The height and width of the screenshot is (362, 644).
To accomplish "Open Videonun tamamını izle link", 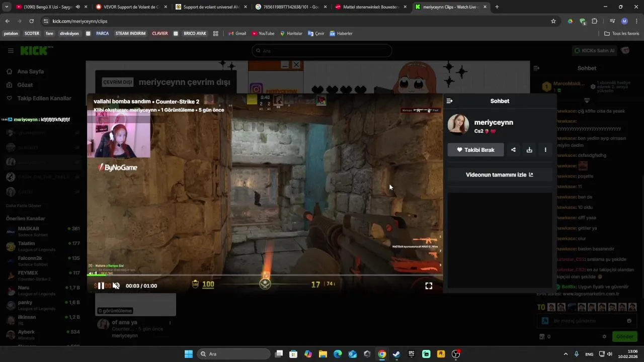I will pos(500,175).
